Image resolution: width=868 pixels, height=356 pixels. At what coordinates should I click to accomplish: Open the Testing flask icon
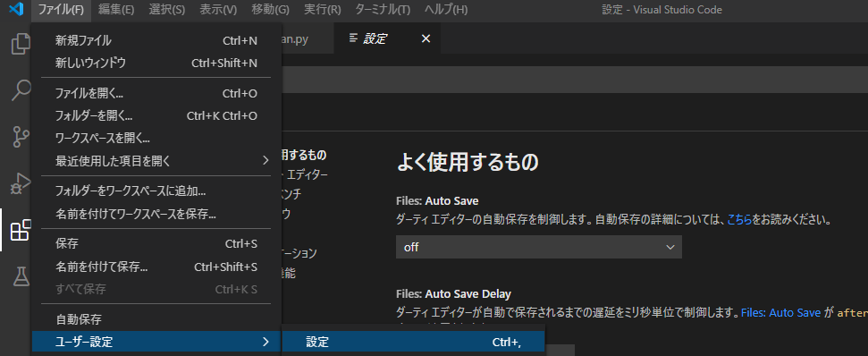pyautogui.click(x=21, y=275)
